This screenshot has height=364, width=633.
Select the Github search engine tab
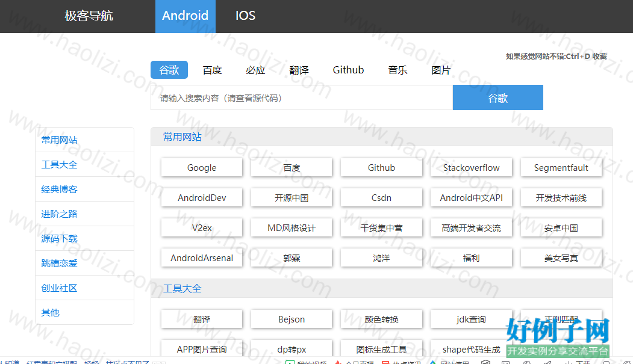coord(348,70)
